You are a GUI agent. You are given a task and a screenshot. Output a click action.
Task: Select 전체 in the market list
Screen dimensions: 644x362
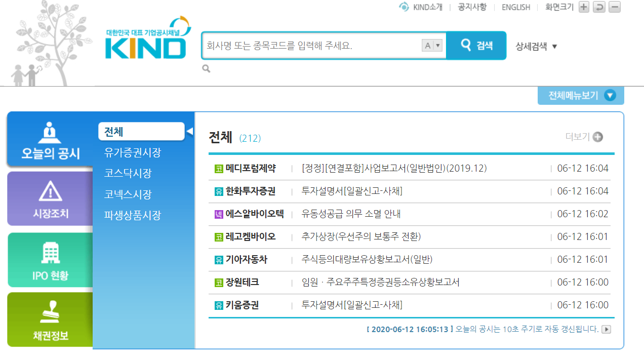coord(141,131)
